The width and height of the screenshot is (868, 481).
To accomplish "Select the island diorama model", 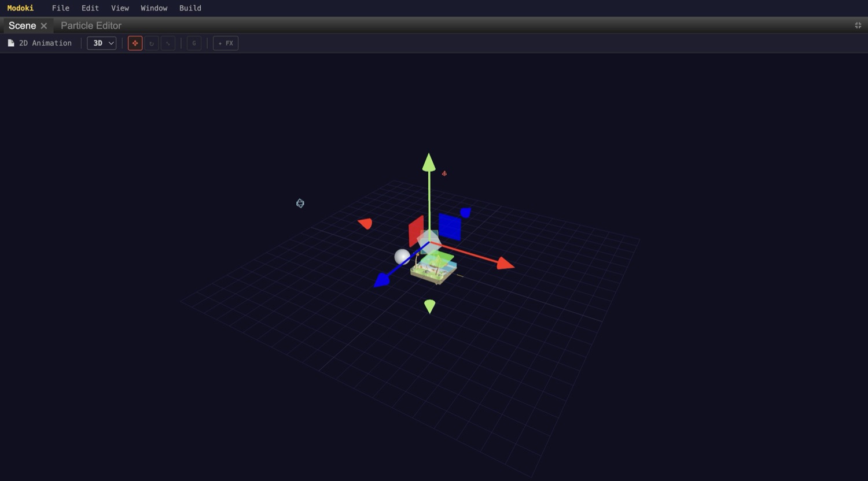I will coord(434,271).
